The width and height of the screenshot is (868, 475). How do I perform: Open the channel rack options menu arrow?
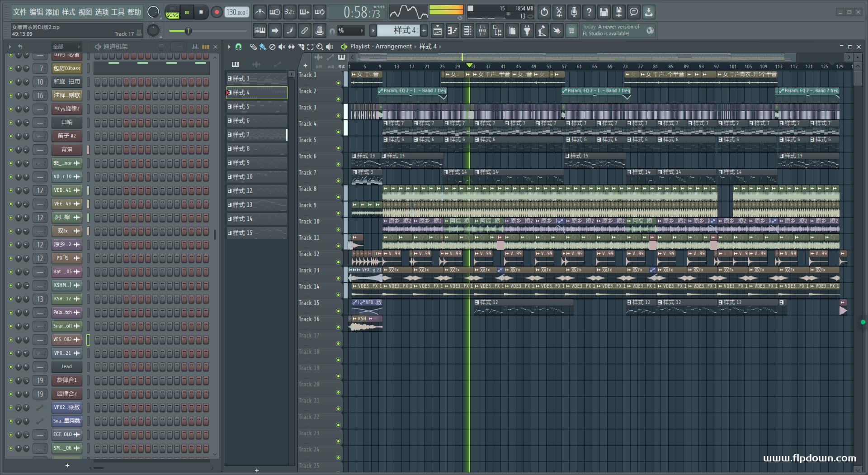[x=10, y=47]
